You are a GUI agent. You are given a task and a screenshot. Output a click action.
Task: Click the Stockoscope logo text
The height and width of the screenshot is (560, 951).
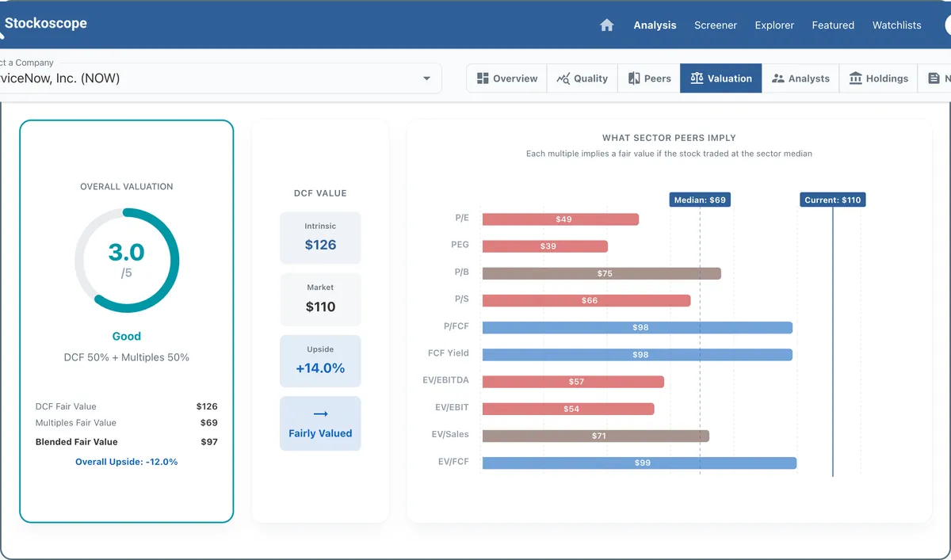(x=46, y=23)
